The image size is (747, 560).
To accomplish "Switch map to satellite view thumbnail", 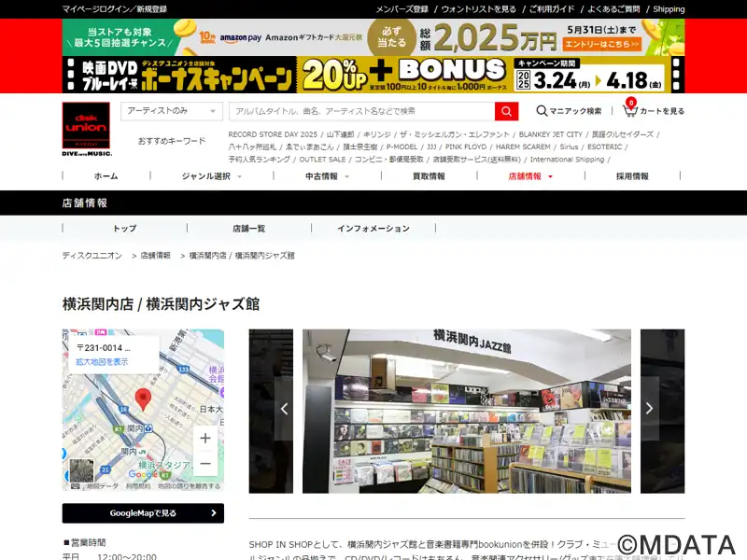I will coord(81,471).
